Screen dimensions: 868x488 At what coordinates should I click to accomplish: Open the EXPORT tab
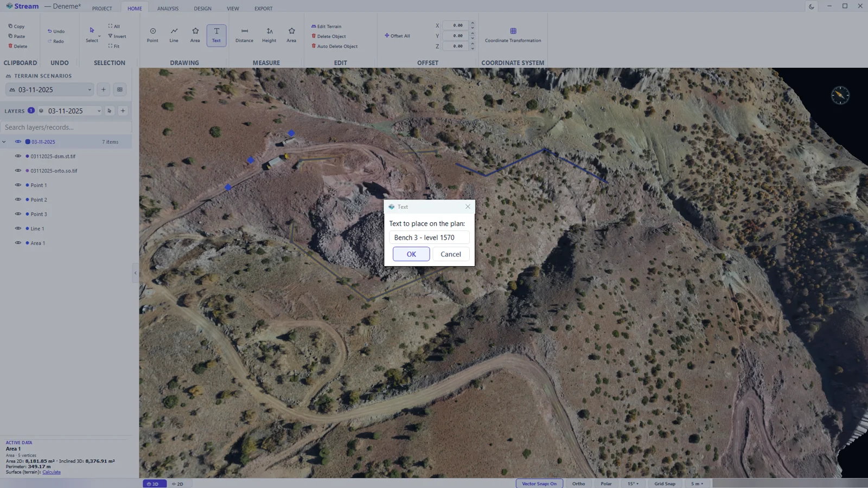pos(264,8)
